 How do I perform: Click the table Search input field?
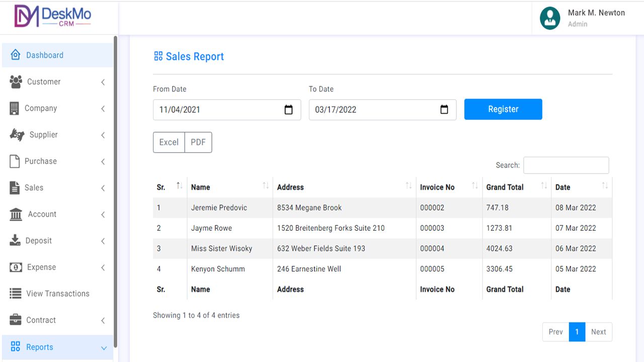(x=566, y=165)
